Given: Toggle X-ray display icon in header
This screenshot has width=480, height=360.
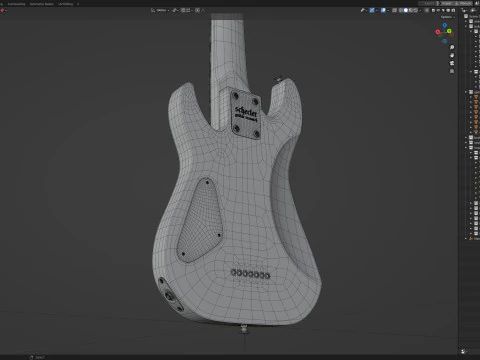Looking at the screenshot, I should [x=394, y=10].
